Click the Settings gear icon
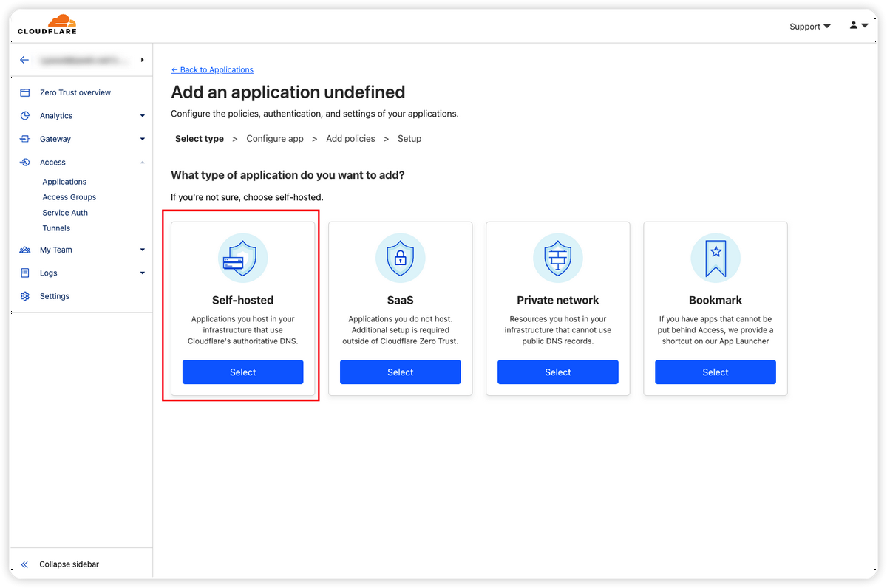This screenshot has height=588, width=887. pyautogui.click(x=25, y=296)
